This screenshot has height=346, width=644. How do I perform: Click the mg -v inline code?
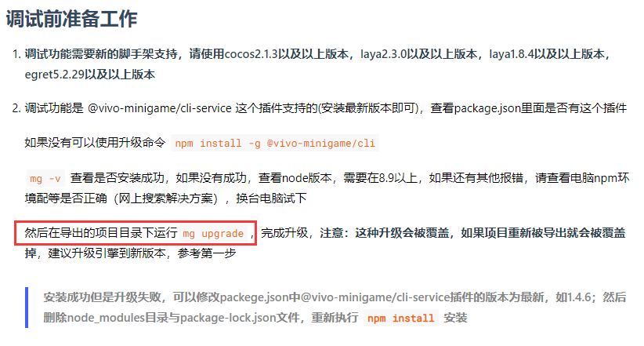45,179
